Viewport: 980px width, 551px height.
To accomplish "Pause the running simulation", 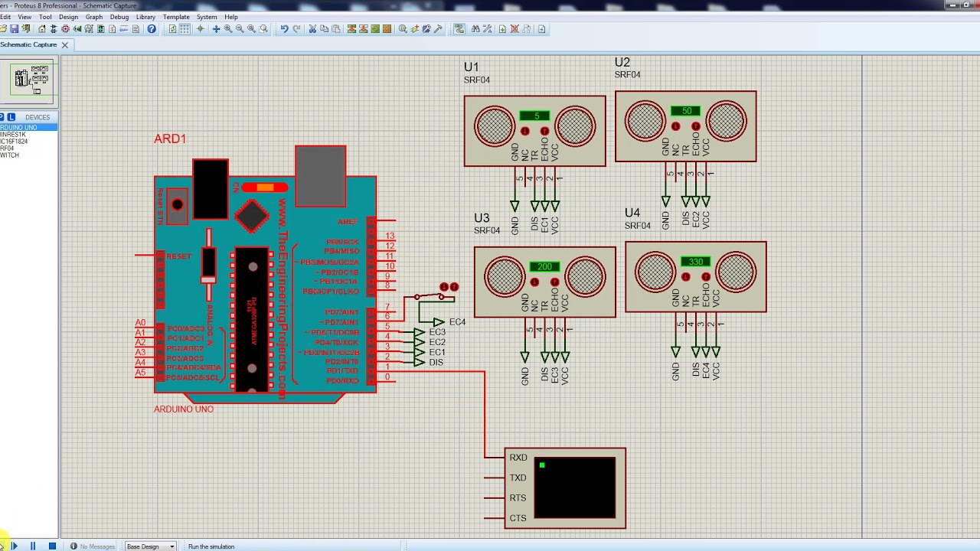I will (33, 546).
